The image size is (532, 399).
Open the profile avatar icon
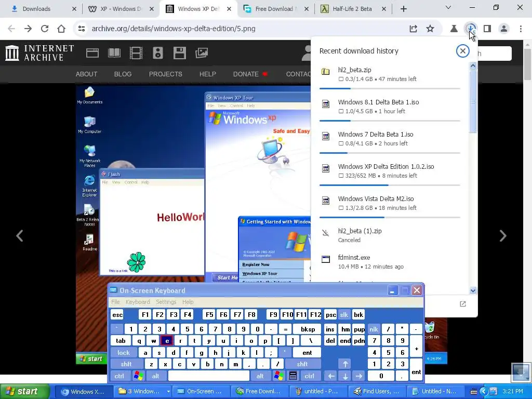click(x=504, y=29)
